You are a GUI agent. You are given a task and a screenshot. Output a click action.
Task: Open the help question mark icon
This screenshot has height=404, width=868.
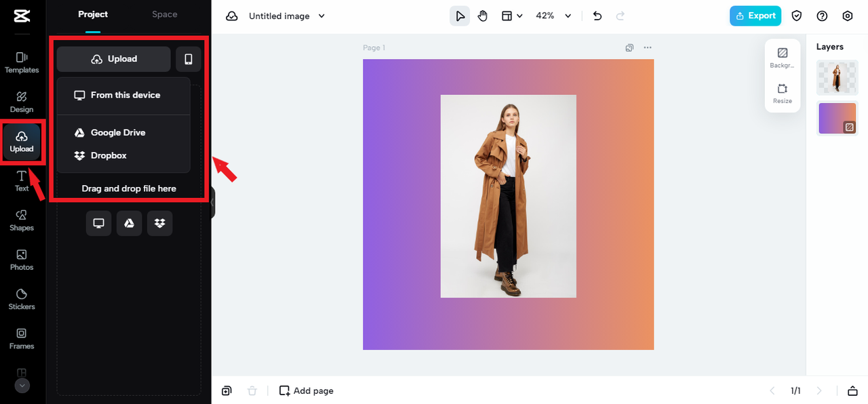click(x=823, y=16)
